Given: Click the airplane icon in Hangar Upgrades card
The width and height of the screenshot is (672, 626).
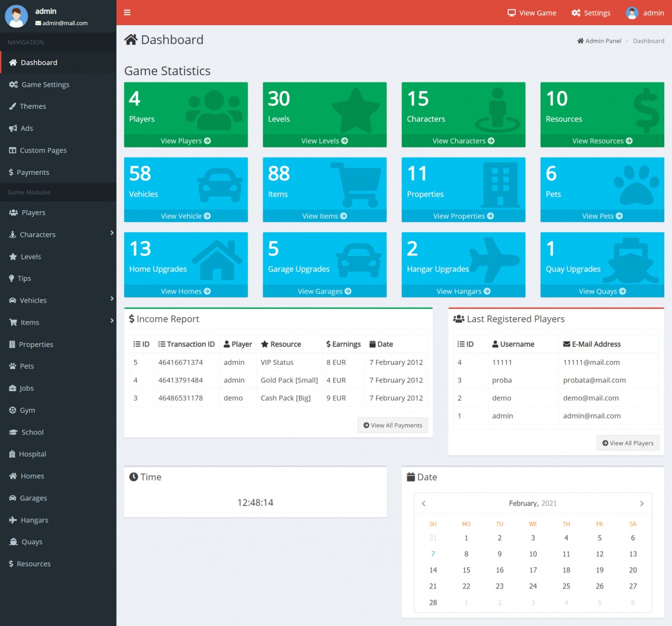Looking at the screenshot, I should [x=494, y=259].
